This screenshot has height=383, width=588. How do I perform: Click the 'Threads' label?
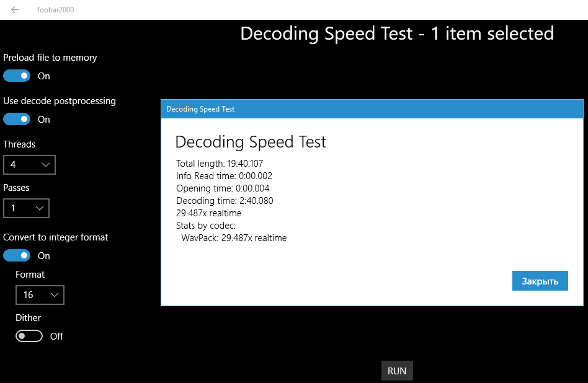19,144
